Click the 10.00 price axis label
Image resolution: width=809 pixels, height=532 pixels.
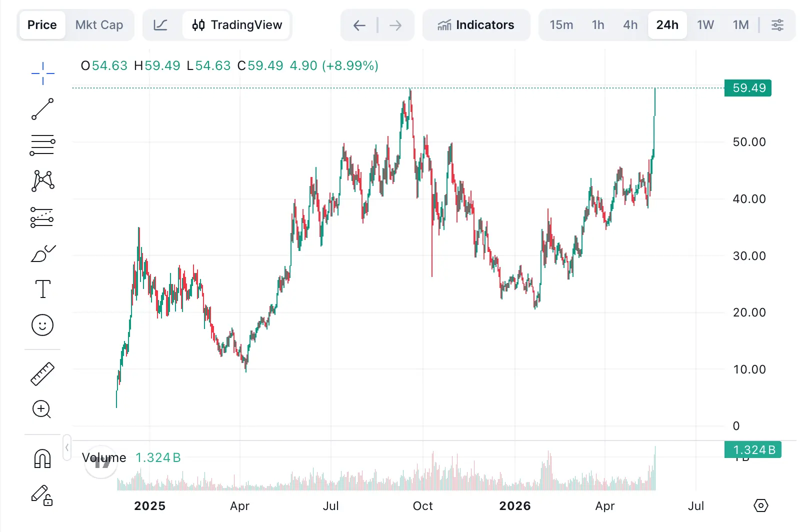pos(749,369)
